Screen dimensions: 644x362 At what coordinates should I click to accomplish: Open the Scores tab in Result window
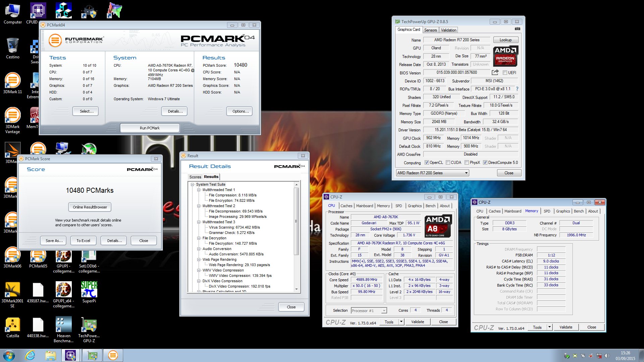195,177
